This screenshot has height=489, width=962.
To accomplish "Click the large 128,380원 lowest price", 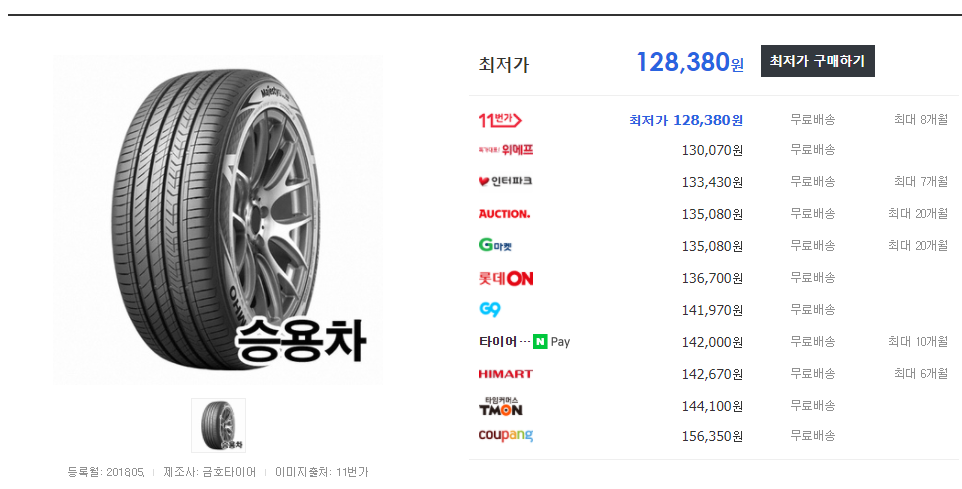I will tap(690, 62).
